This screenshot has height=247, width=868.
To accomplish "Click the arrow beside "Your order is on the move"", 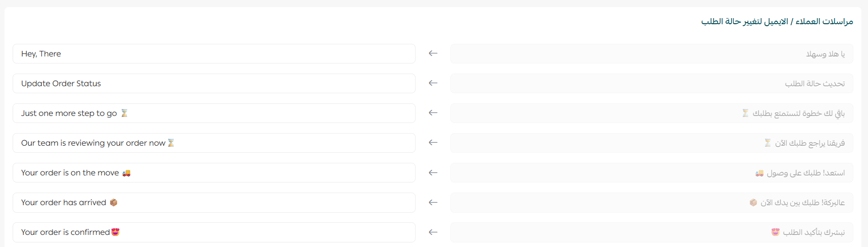I will click(433, 172).
